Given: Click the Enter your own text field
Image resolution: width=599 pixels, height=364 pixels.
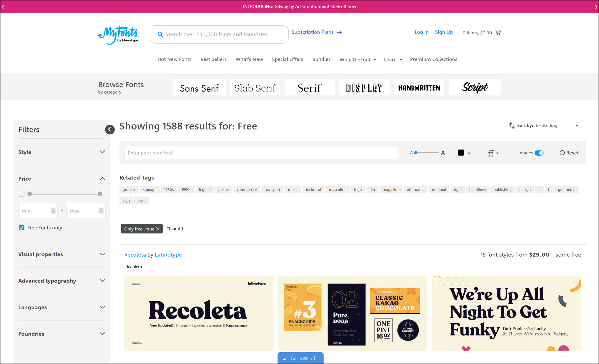Looking at the screenshot, I should coord(261,153).
